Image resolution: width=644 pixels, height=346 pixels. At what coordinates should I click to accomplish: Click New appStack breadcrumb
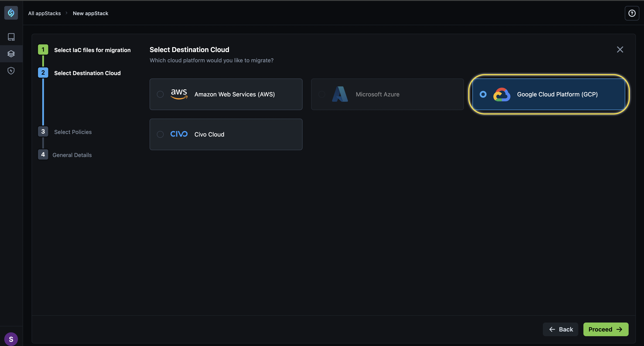tap(90, 13)
